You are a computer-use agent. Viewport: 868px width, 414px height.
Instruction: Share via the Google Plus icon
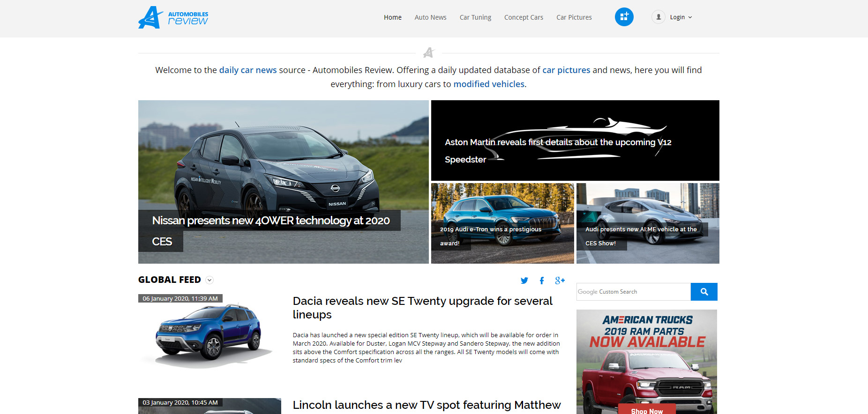[x=560, y=281]
